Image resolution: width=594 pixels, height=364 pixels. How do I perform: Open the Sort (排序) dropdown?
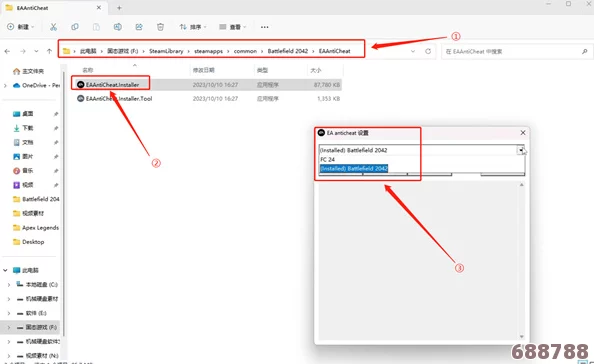click(x=193, y=27)
